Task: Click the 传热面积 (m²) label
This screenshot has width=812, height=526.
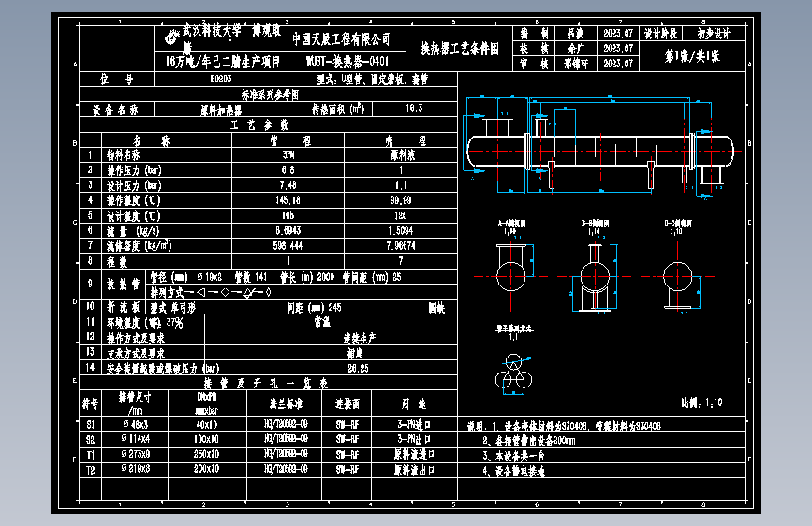Action: (x=338, y=109)
